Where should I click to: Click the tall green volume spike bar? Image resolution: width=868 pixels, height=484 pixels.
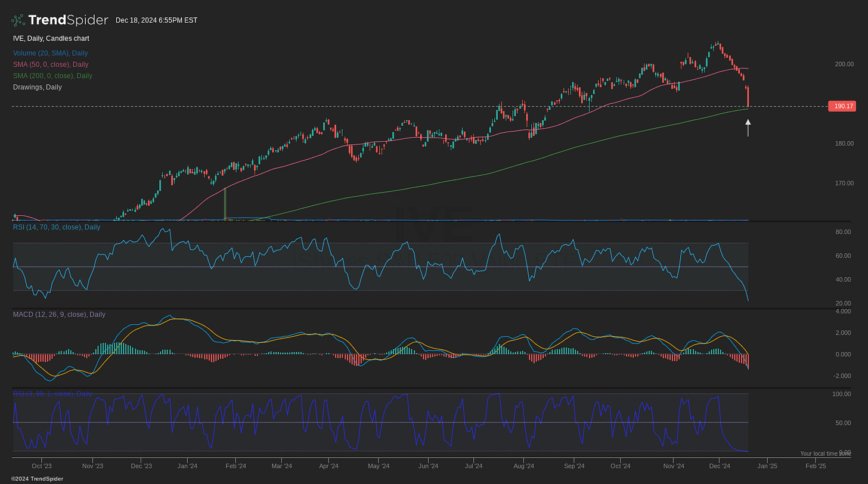pyautogui.click(x=225, y=204)
